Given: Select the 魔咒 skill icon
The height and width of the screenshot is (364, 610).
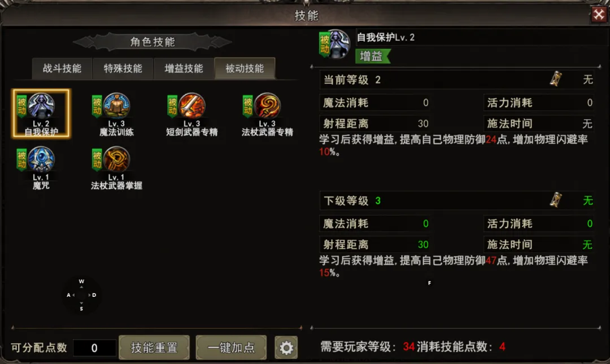Looking at the screenshot, I should click(x=41, y=160).
